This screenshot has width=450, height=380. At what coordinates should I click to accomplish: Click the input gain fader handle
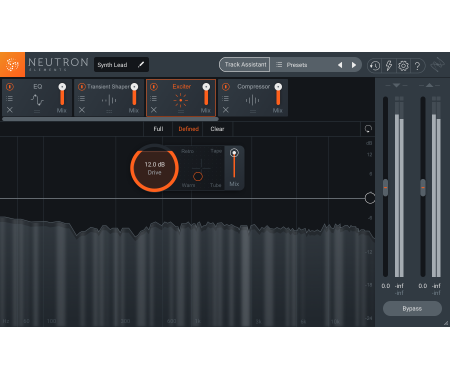385,187
